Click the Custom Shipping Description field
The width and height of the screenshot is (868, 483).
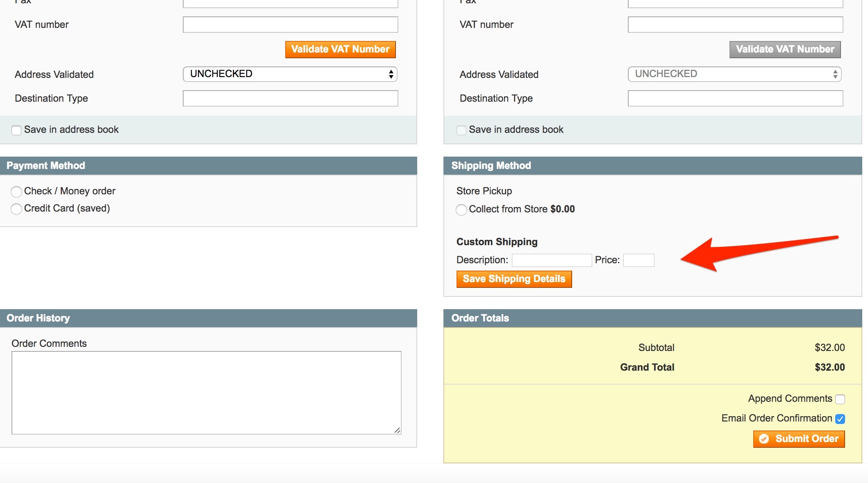552,260
